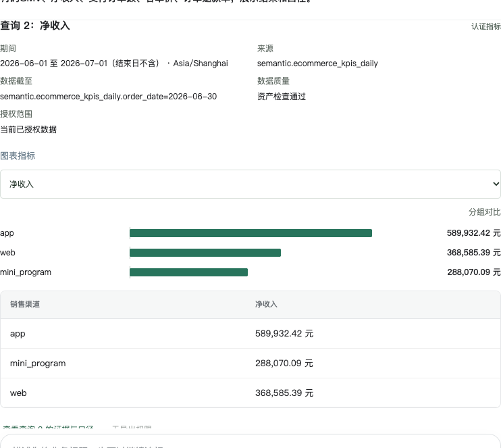Click chart value 589,932.42 元 beside the app bar

point(473,233)
